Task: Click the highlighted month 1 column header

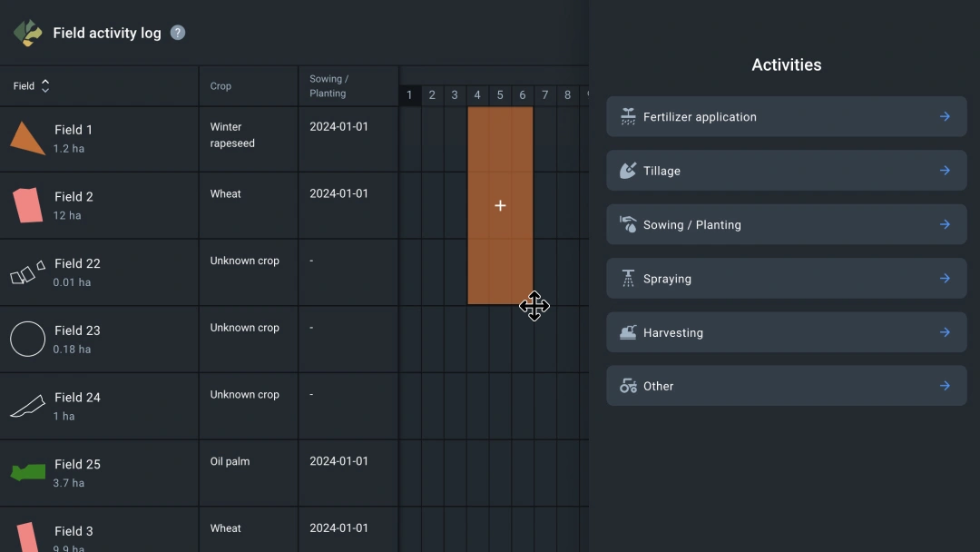Action: click(x=409, y=94)
